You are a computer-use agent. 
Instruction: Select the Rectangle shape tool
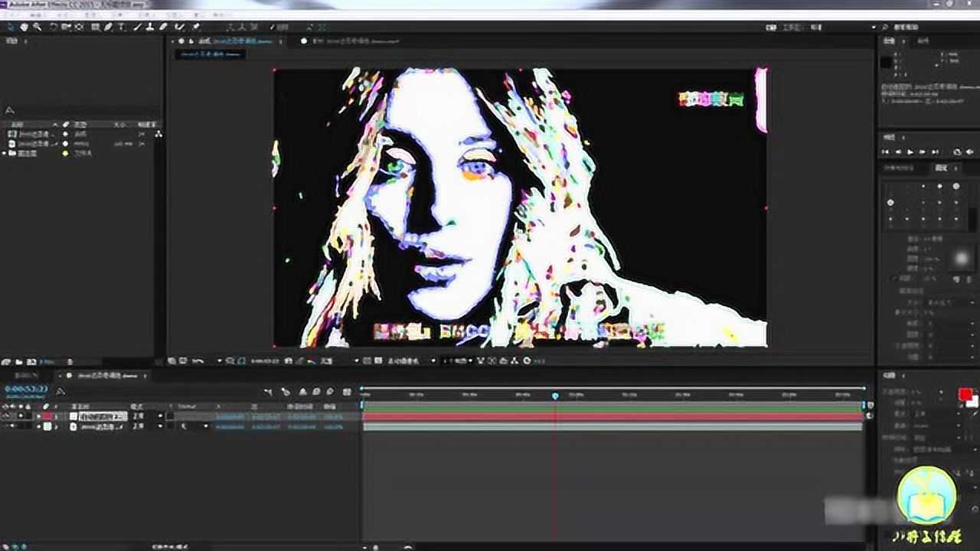click(95, 27)
